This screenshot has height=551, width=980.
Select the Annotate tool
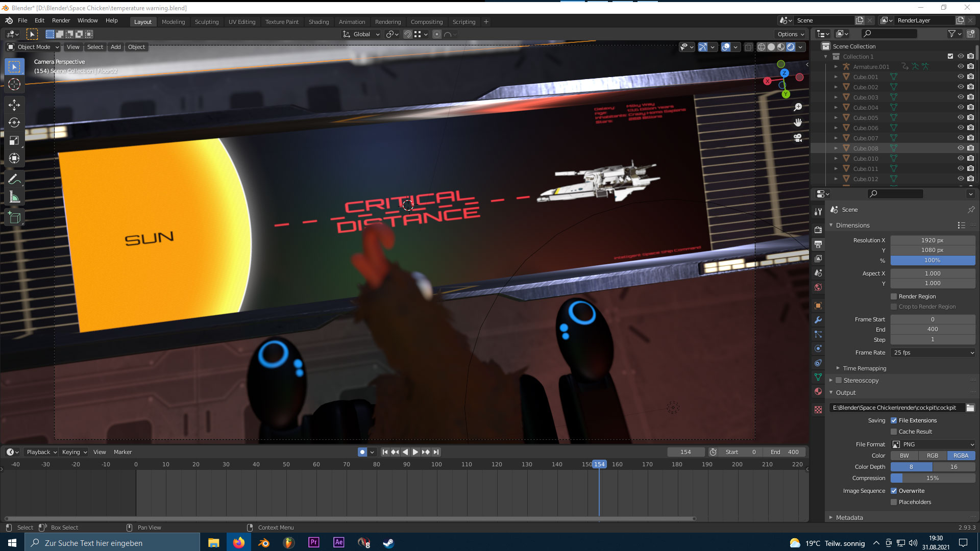[x=14, y=179]
